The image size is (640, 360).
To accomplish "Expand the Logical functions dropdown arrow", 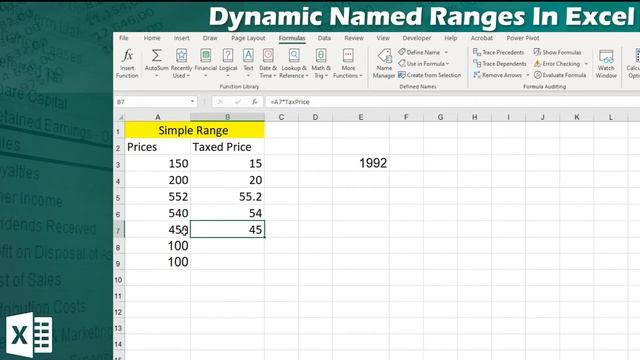I will tap(228, 76).
